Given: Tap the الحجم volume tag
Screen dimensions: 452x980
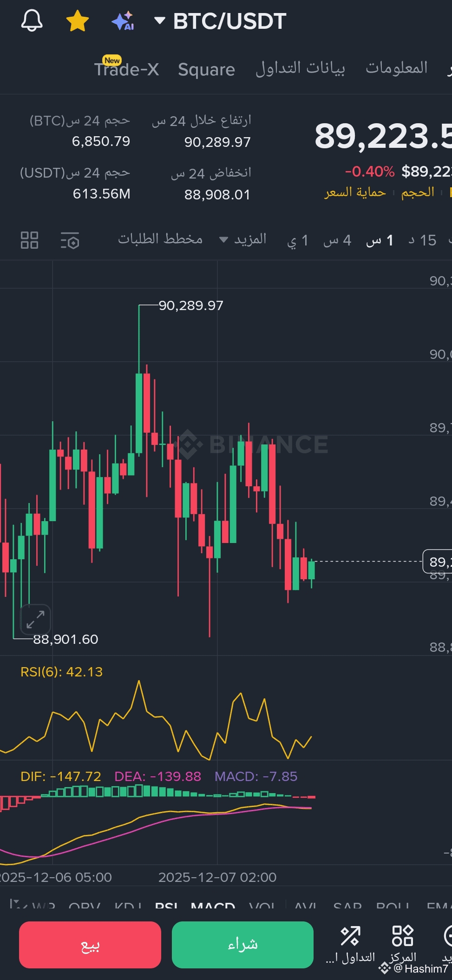Looking at the screenshot, I should pos(418,192).
